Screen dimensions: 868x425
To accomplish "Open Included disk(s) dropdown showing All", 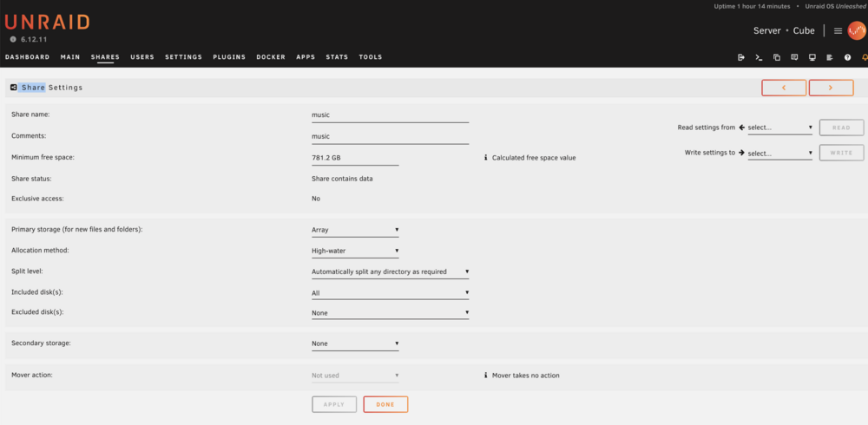I will click(x=391, y=293).
